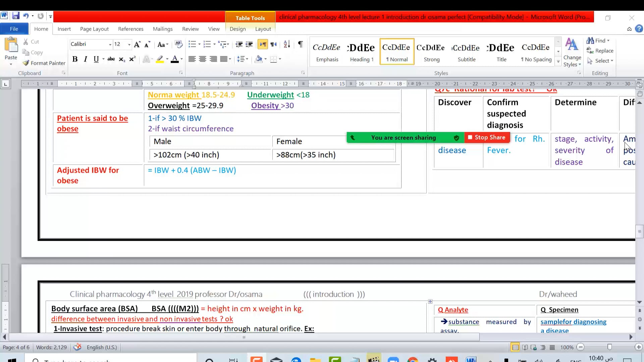Click the Grow Font icon
Image resolution: width=644 pixels, height=362 pixels.
click(137, 44)
